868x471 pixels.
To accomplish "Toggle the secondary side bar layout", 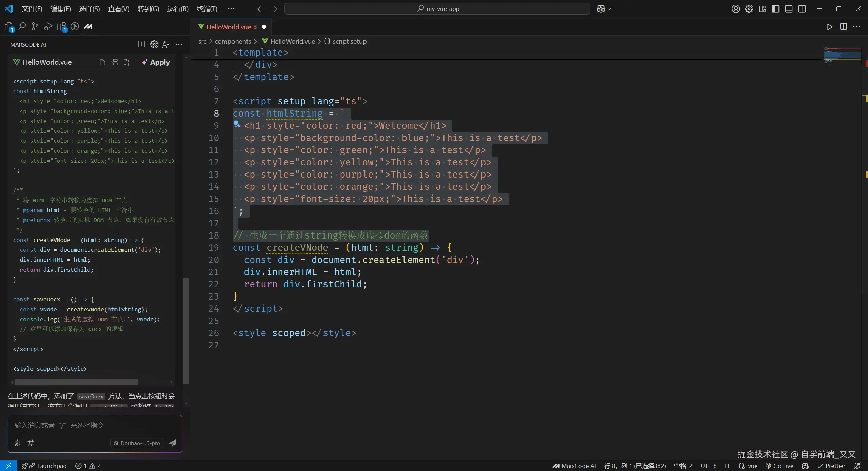I will pos(802,9).
